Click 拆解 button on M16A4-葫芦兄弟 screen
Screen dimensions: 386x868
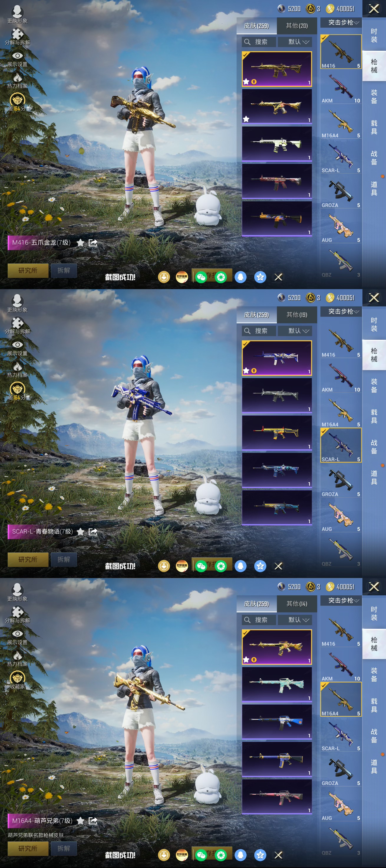coord(64,849)
